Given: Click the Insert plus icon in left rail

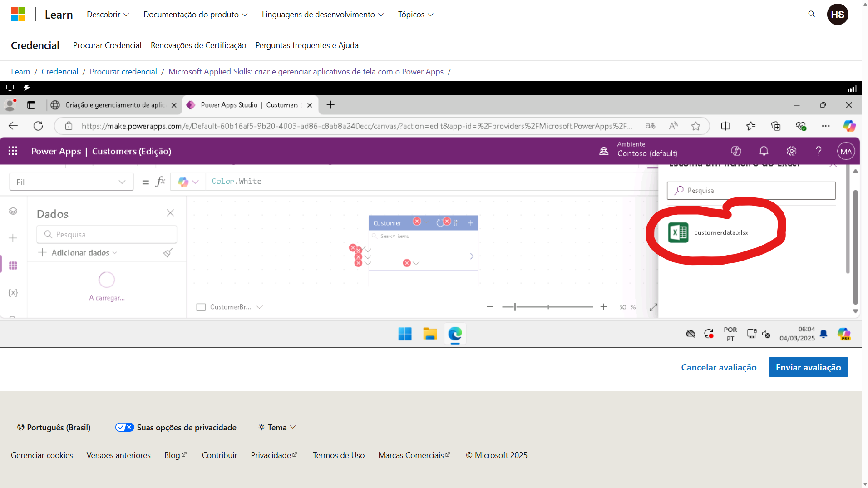Looking at the screenshot, I should pyautogui.click(x=13, y=238).
